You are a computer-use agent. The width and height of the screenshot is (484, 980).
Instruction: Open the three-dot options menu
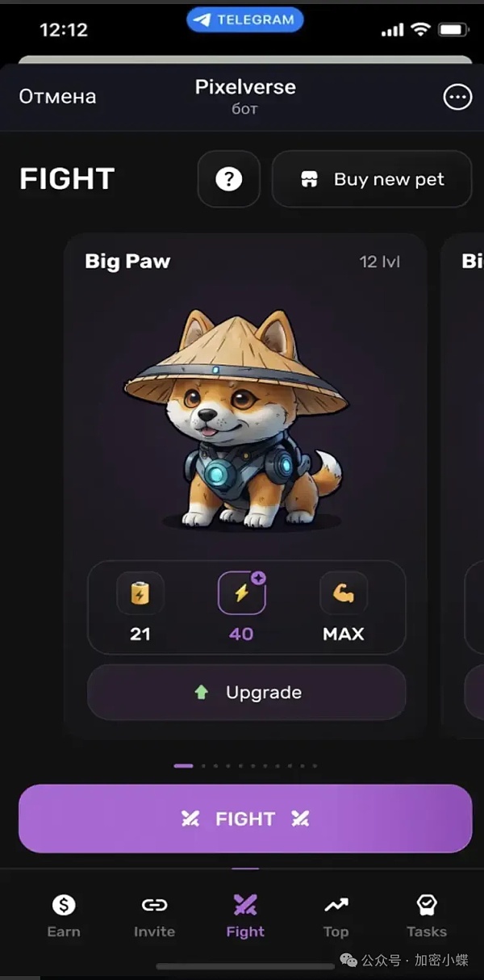point(457,97)
